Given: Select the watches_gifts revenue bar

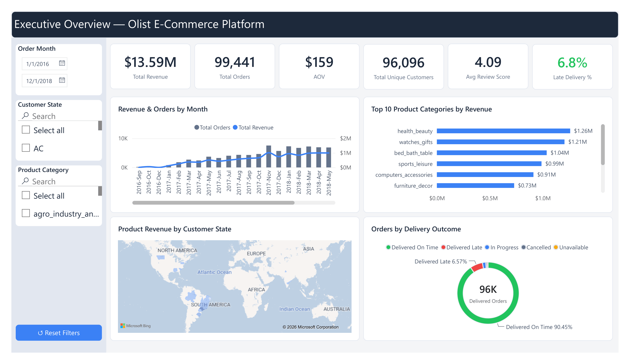Looking at the screenshot, I should pyautogui.click(x=500, y=142).
